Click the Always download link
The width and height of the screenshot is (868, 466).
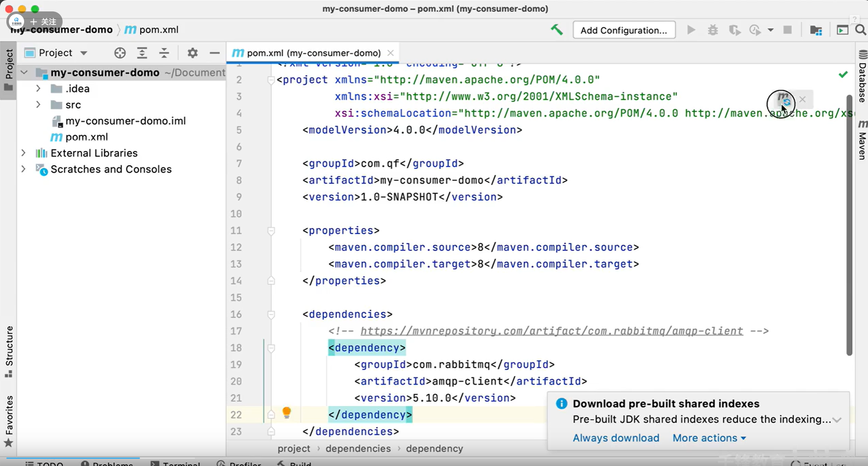click(x=615, y=438)
